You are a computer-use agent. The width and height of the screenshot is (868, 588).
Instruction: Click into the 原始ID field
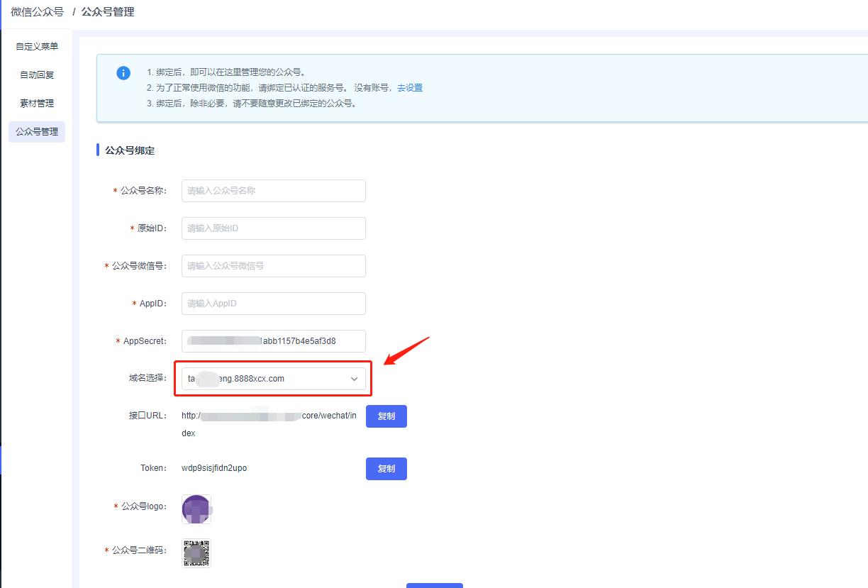274,228
